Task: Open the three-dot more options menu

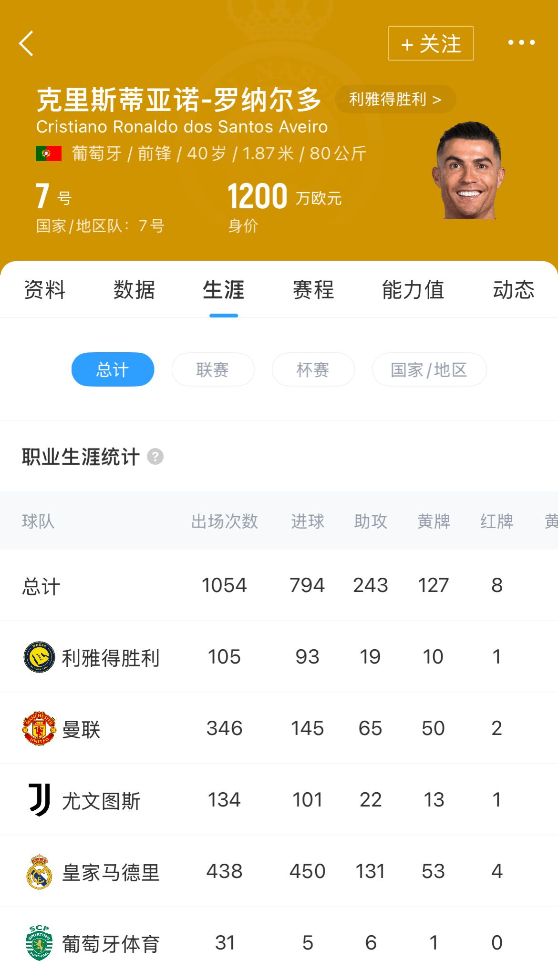Action: tap(521, 43)
